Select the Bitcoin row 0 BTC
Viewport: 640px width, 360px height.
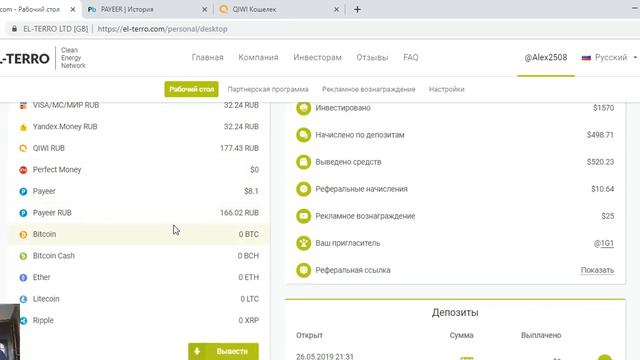click(139, 234)
